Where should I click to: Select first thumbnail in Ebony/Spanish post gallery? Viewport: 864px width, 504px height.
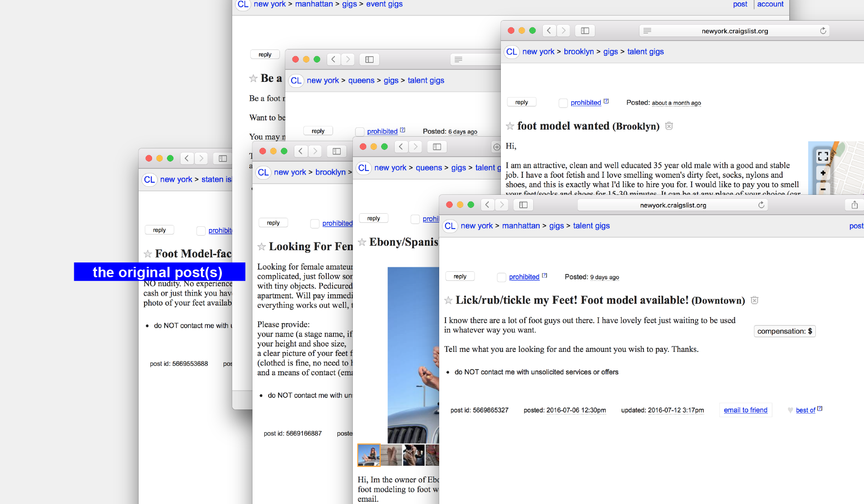[x=369, y=455]
